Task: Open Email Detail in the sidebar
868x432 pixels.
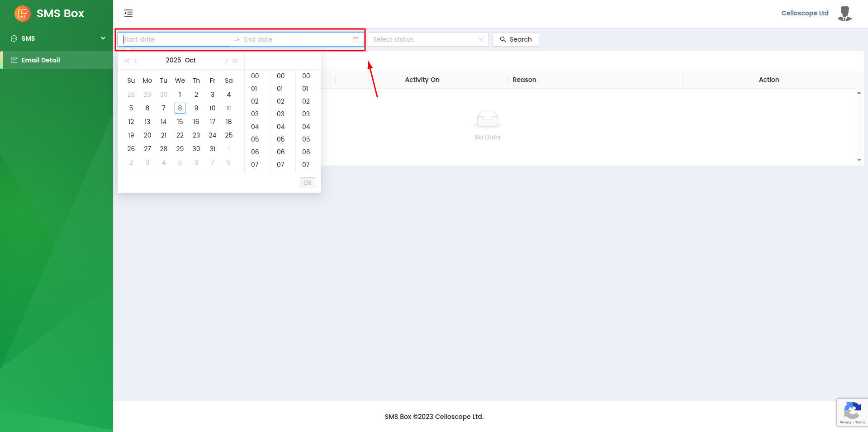Action: coord(41,60)
